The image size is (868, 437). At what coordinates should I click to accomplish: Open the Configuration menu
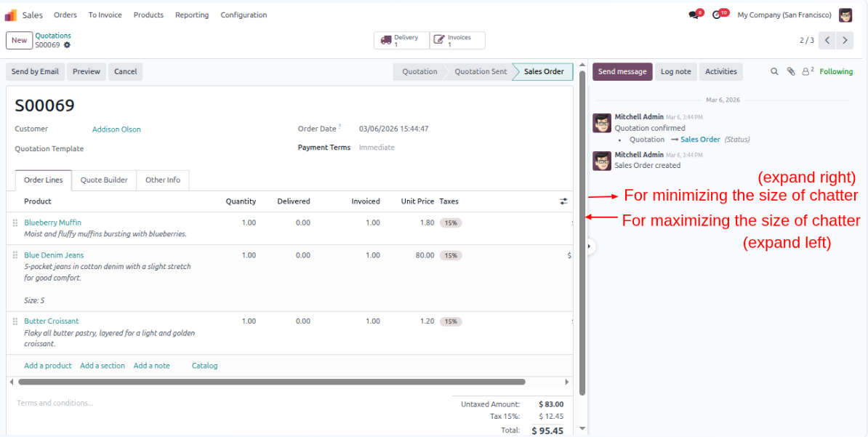click(x=244, y=15)
